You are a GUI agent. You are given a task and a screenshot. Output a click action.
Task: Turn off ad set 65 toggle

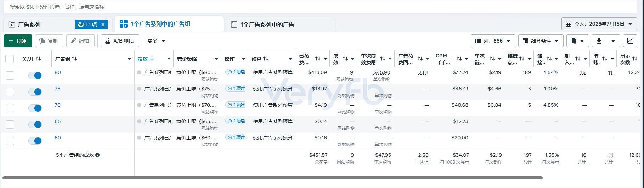click(x=35, y=125)
